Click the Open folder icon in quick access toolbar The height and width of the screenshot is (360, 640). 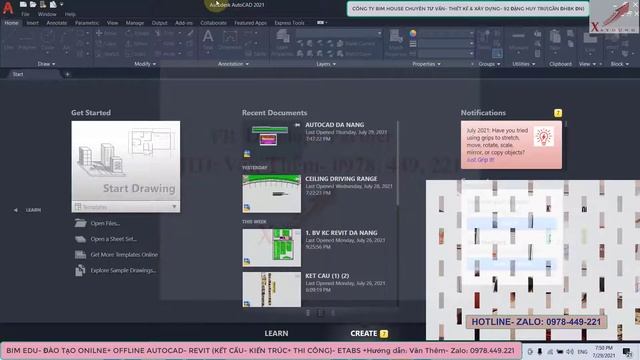33,4
